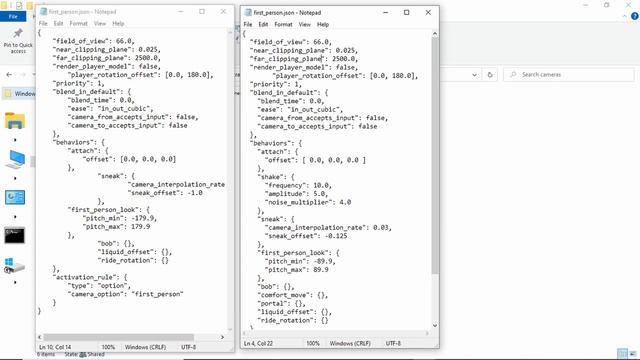Open Help menu in right Notepad window

point(323,24)
